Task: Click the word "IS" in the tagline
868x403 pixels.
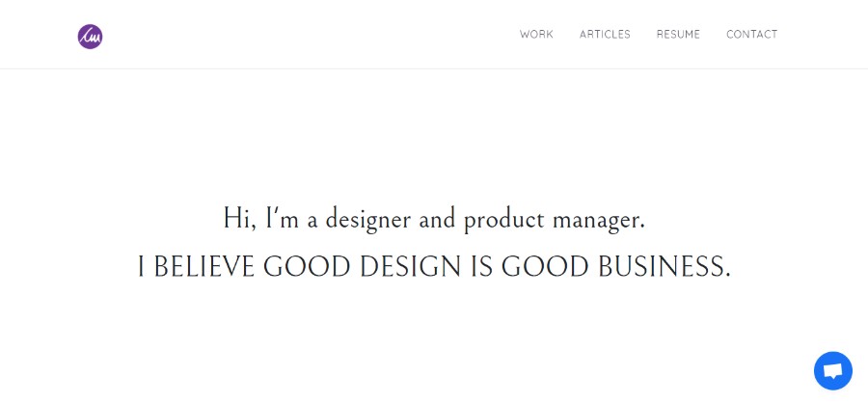Action: 481,267
